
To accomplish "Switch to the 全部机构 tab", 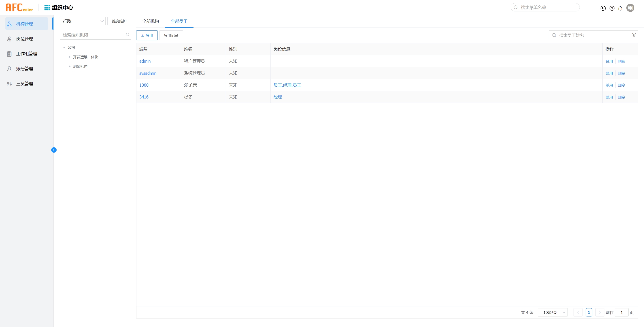I will pos(150,21).
